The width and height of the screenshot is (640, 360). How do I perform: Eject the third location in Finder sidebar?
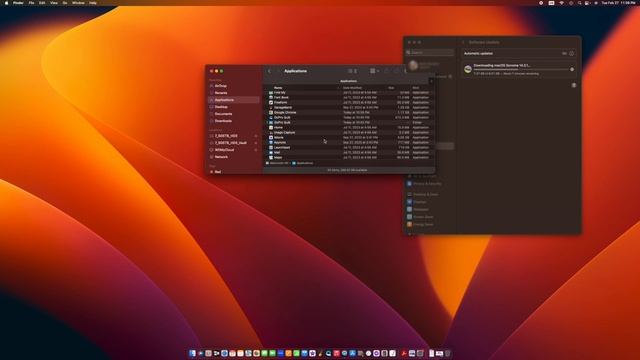256,150
